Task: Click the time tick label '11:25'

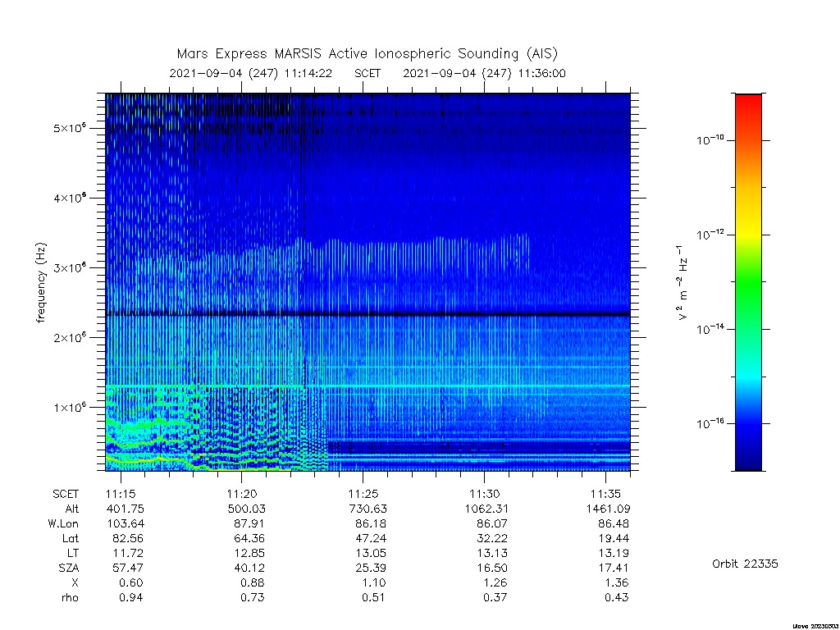Action: click(363, 494)
